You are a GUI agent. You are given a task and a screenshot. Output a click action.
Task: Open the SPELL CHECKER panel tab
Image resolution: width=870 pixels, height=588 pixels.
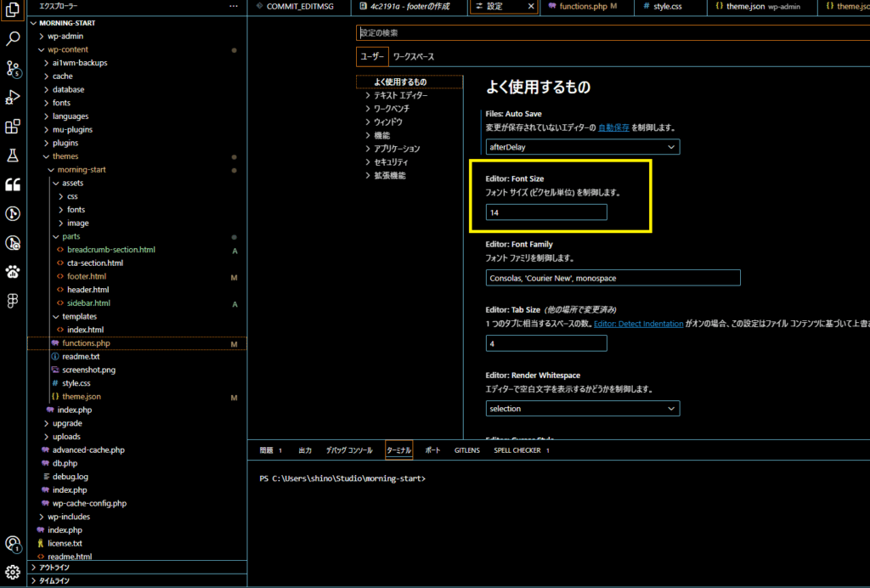(x=522, y=450)
